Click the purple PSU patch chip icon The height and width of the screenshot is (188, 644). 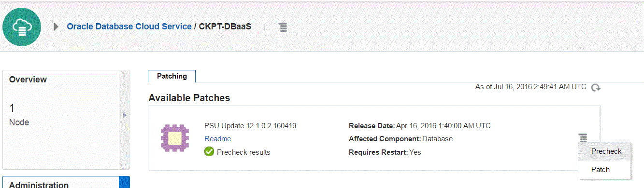click(x=174, y=139)
